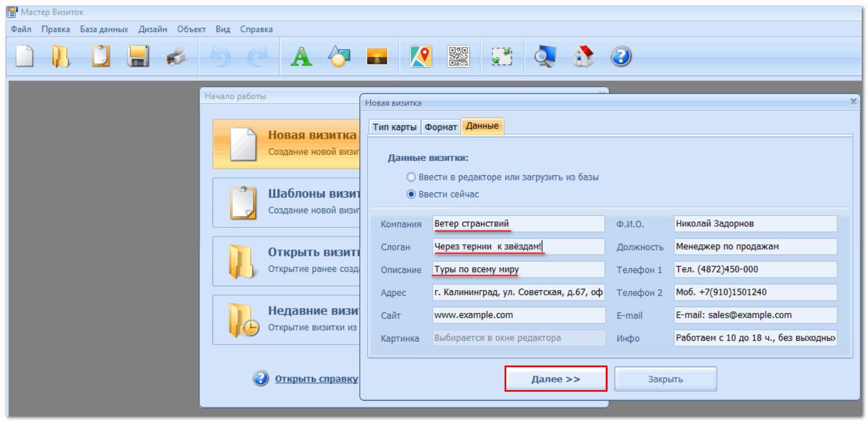Click the Далее >> button

555,379
